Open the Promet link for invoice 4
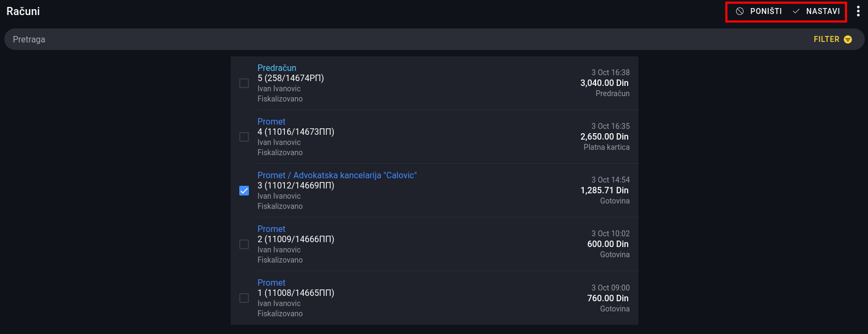 point(271,121)
